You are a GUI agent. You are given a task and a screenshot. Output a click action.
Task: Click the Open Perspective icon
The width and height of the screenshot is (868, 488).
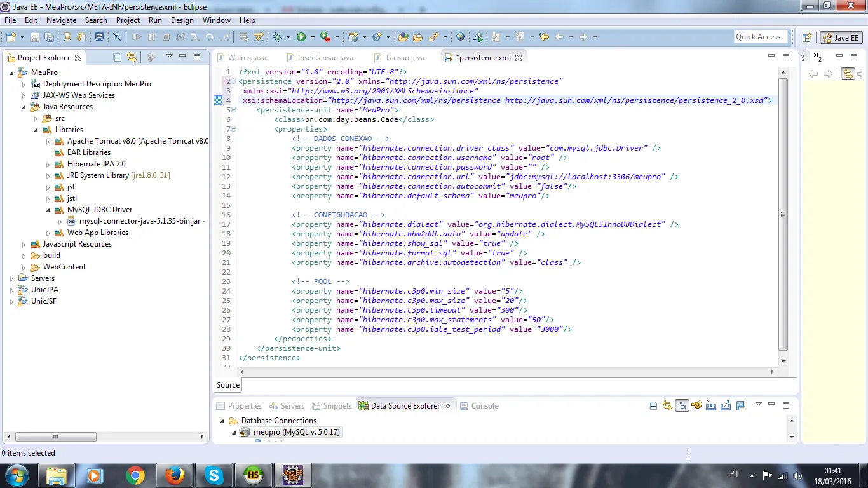(806, 37)
